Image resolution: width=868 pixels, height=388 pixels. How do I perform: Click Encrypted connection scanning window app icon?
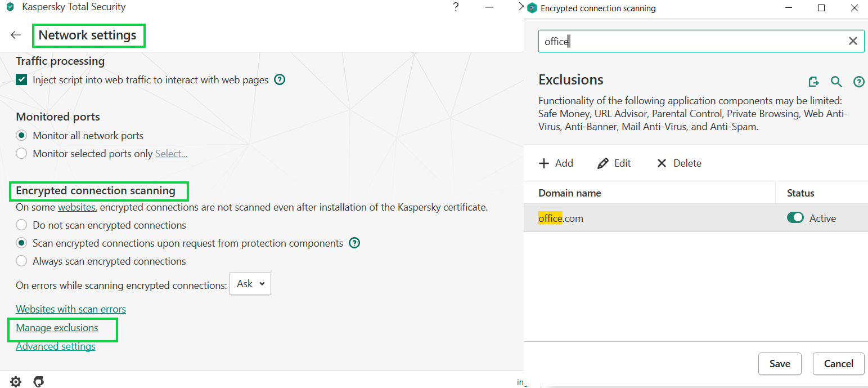point(532,8)
